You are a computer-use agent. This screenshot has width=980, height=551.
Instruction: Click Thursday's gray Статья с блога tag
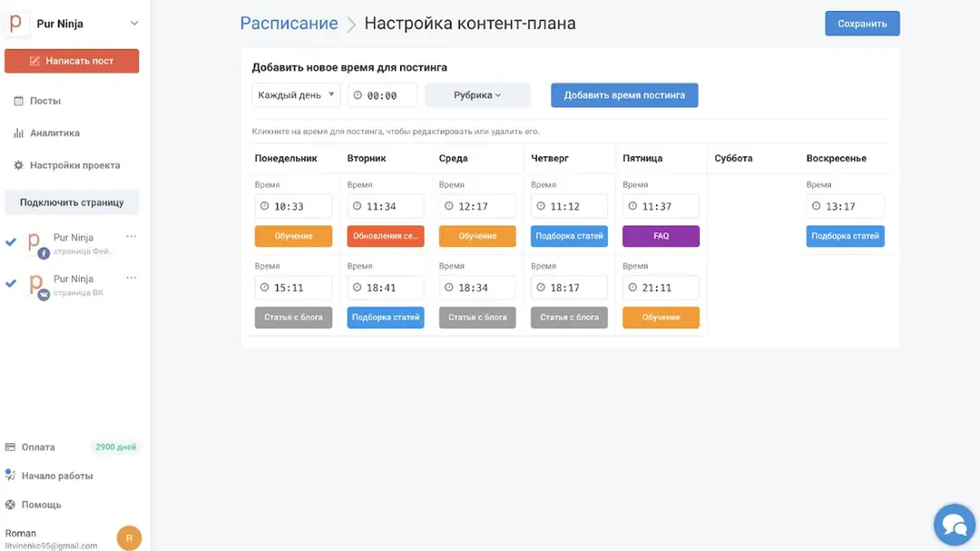(x=569, y=317)
